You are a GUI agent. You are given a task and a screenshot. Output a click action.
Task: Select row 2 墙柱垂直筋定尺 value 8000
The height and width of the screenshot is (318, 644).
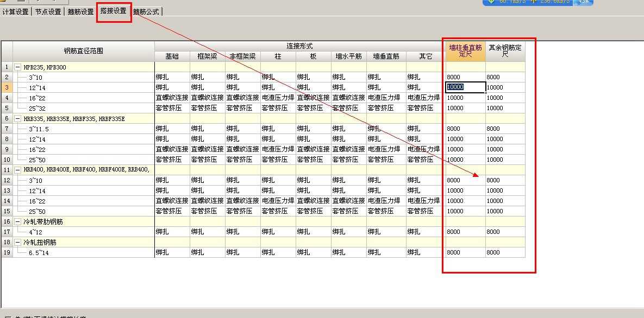[x=465, y=77]
